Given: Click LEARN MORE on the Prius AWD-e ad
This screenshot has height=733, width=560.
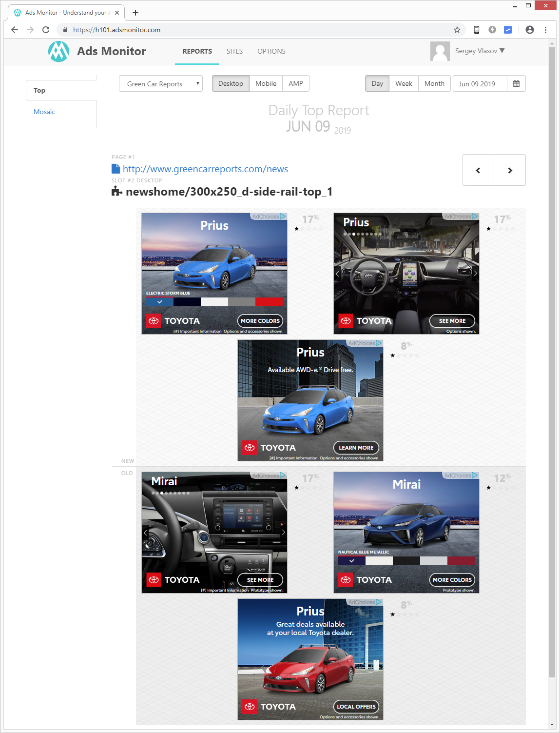Looking at the screenshot, I should [x=356, y=448].
